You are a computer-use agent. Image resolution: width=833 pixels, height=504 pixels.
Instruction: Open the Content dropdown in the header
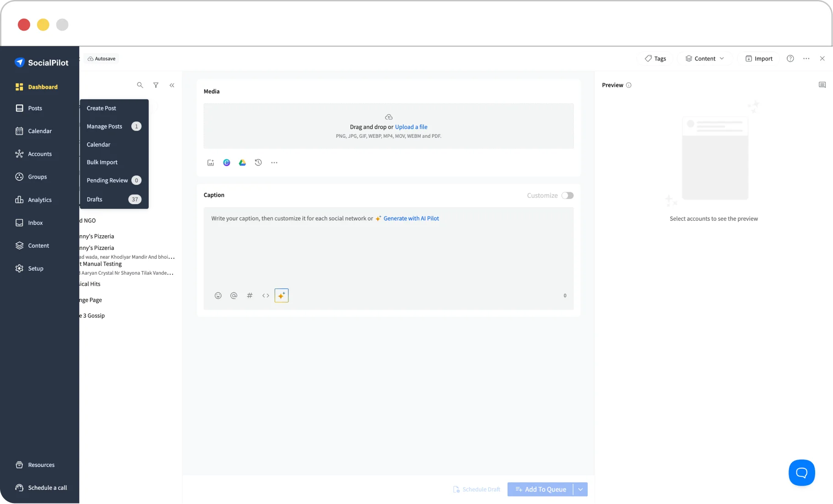click(x=705, y=59)
